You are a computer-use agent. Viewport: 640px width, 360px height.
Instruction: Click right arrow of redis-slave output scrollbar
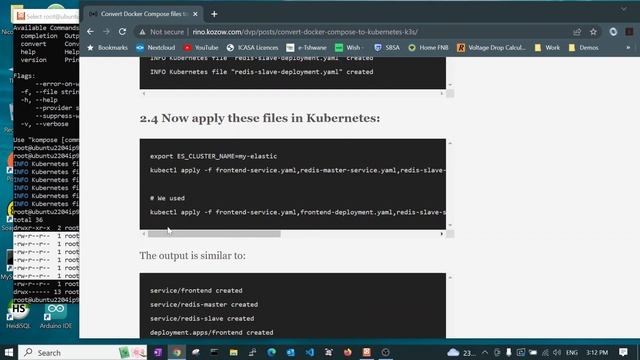click(x=441, y=93)
